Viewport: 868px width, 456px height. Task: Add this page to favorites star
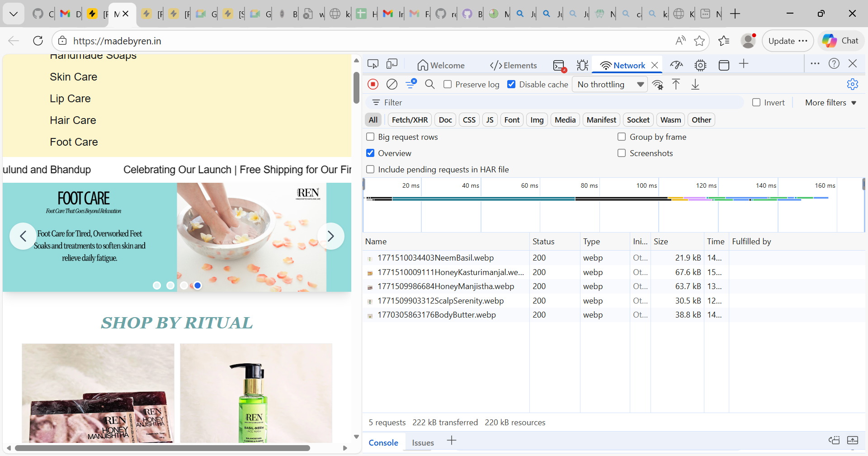pyautogui.click(x=699, y=41)
